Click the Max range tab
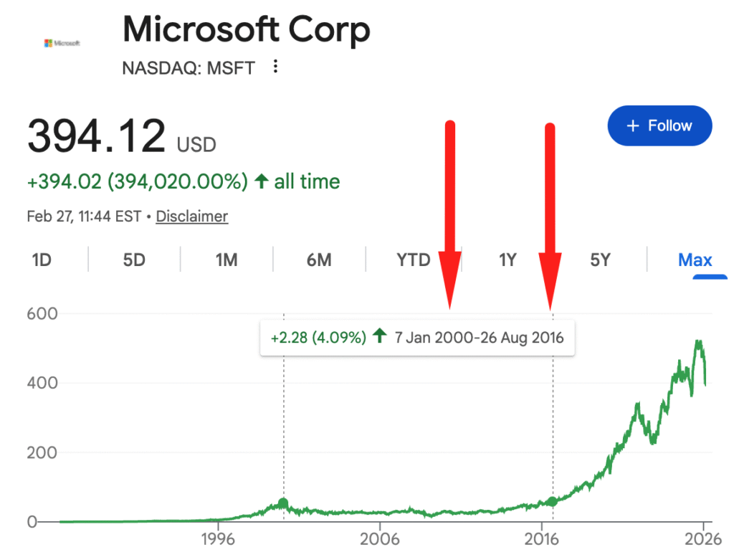 point(695,260)
